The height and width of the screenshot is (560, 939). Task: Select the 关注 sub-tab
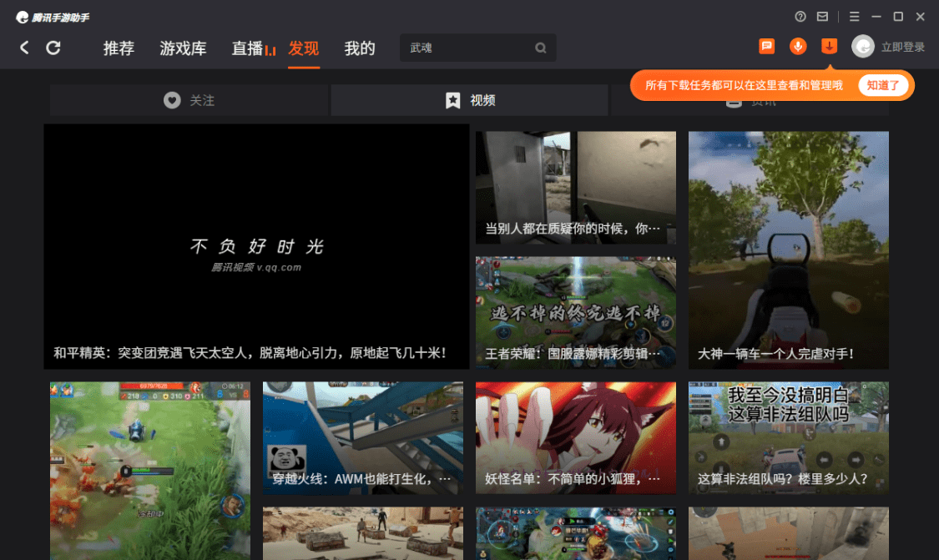(x=189, y=100)
